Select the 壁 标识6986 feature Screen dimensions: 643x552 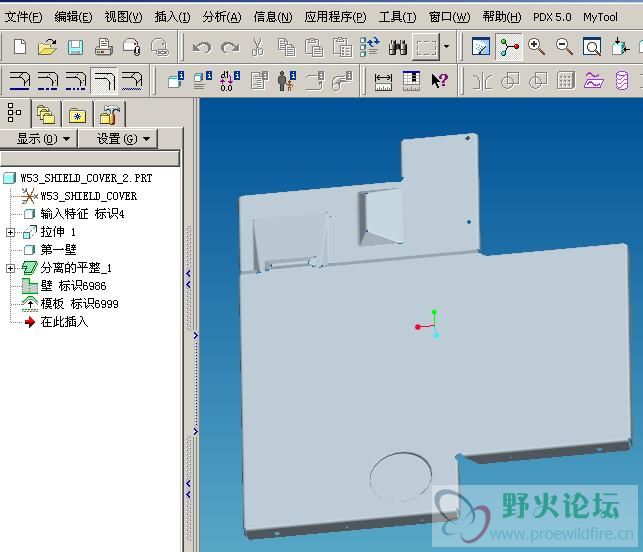point(73,285)
